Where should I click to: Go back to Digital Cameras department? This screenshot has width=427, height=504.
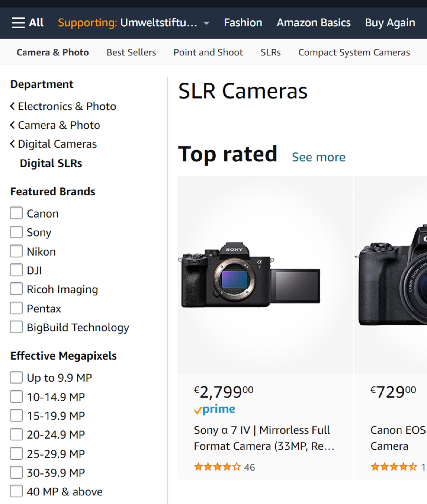click(x=57, y=144)
